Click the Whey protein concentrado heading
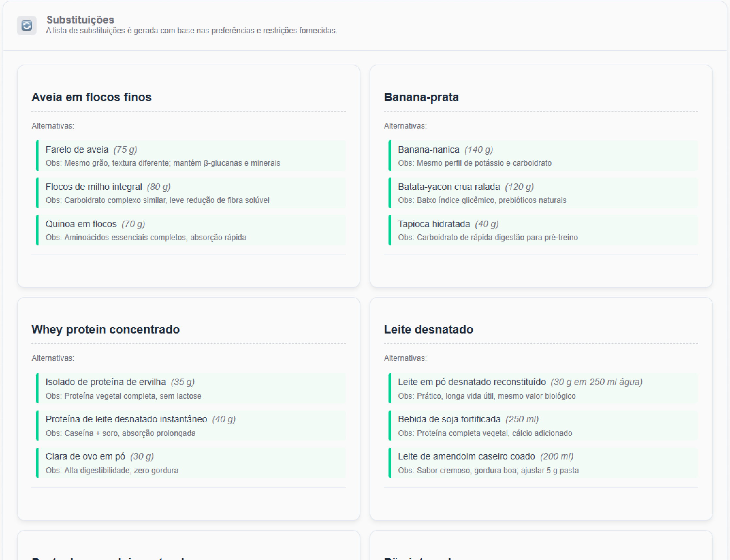730x560 pixels. pyautogui.click(x=105, y=329)
